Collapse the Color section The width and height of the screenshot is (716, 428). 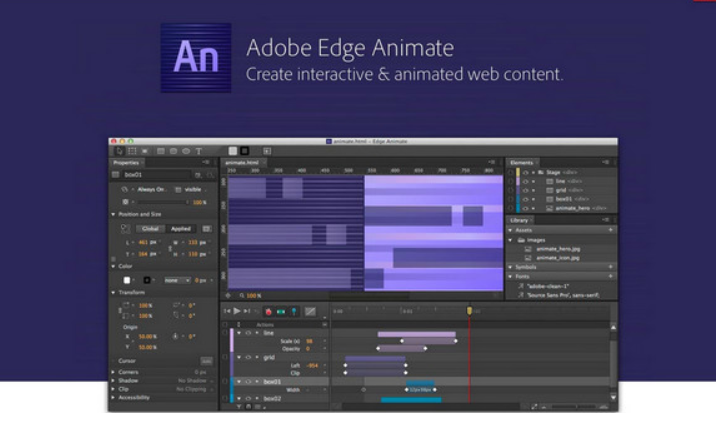pos(113,266)
